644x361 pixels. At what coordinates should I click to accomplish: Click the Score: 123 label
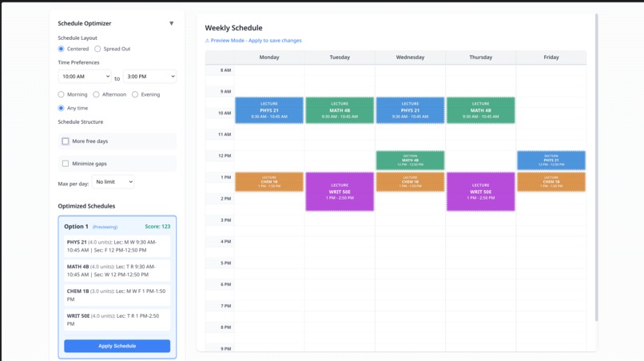click(157, 226)
